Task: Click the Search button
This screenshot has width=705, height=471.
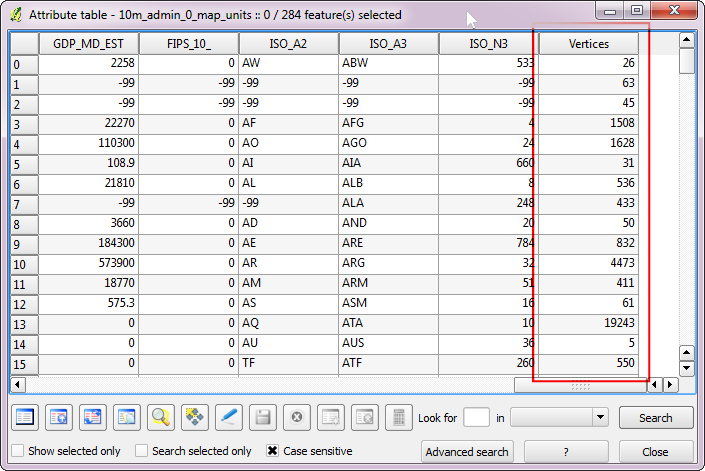Action: point(656,418)
